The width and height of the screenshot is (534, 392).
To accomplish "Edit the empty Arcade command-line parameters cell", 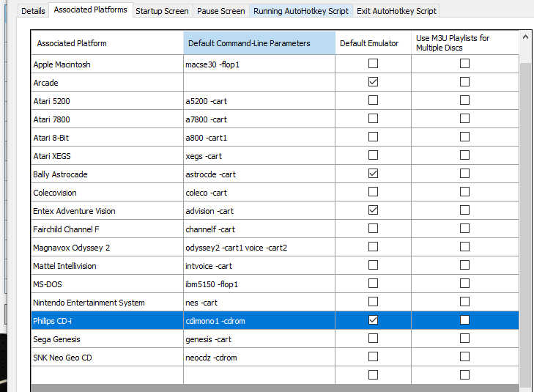I will [259, 82].
